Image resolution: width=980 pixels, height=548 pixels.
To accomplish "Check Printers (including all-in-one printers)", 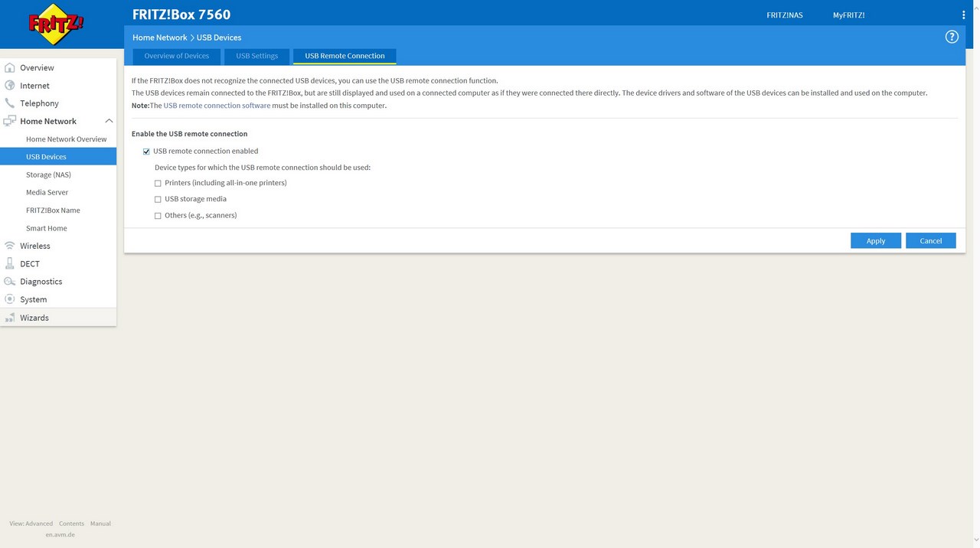I will [158, 184].
